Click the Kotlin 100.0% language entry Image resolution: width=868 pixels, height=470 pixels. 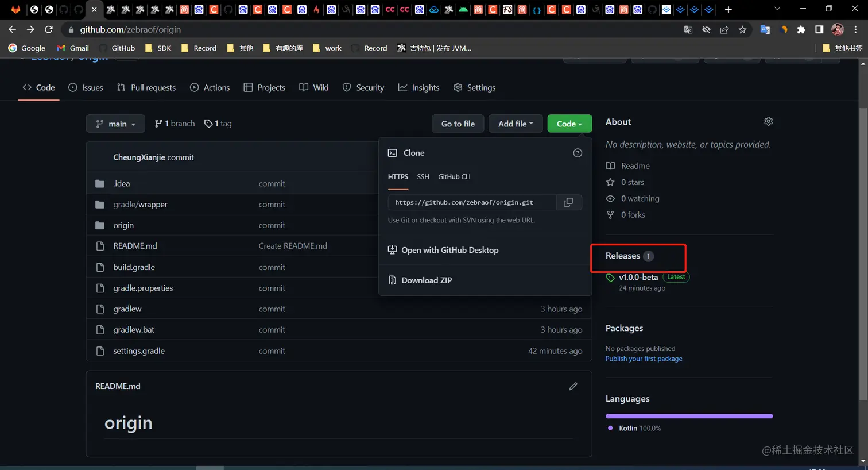(x=634, y=429)
